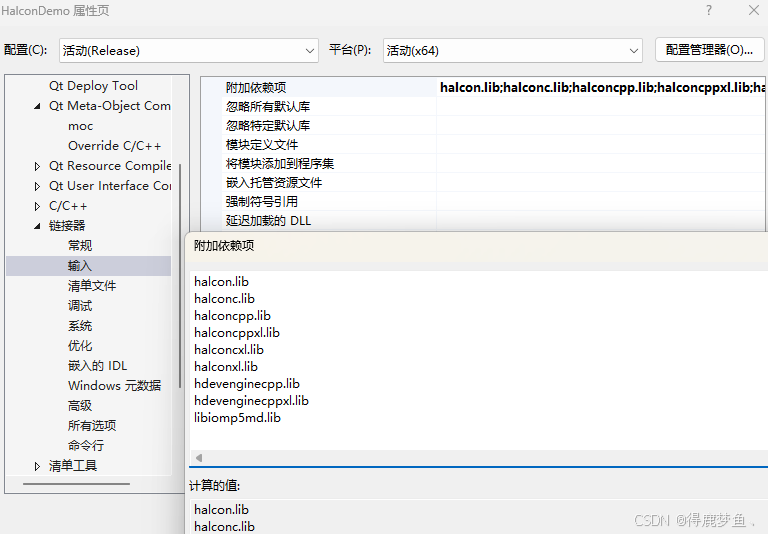
Task: Select 所有选项 tree item
Action: [92, 426]
